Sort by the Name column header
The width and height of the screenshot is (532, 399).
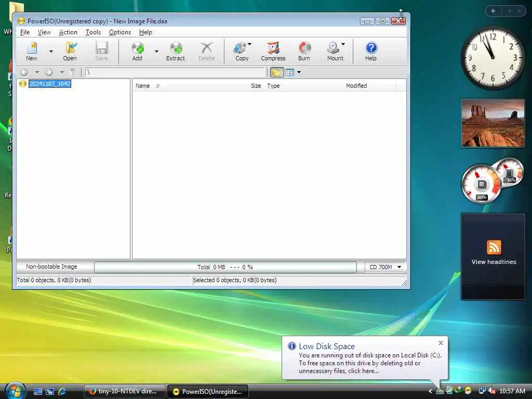pos(171,86)
